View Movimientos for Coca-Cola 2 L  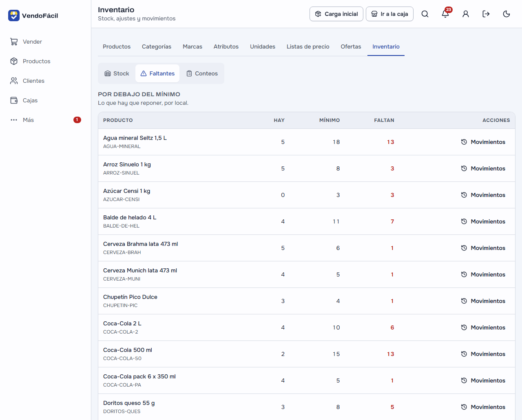tap(483, 327)
